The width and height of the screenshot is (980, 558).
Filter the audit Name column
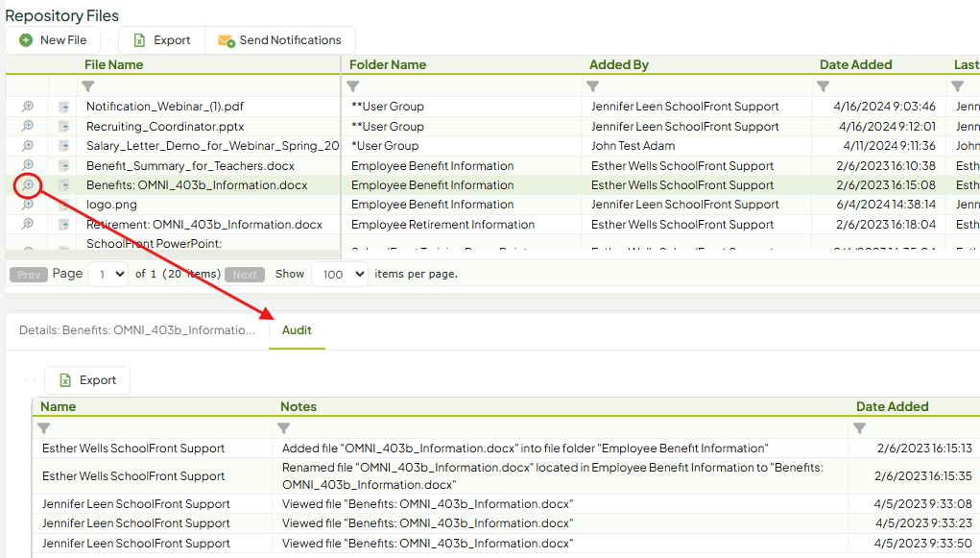click(x=44, y=428)
